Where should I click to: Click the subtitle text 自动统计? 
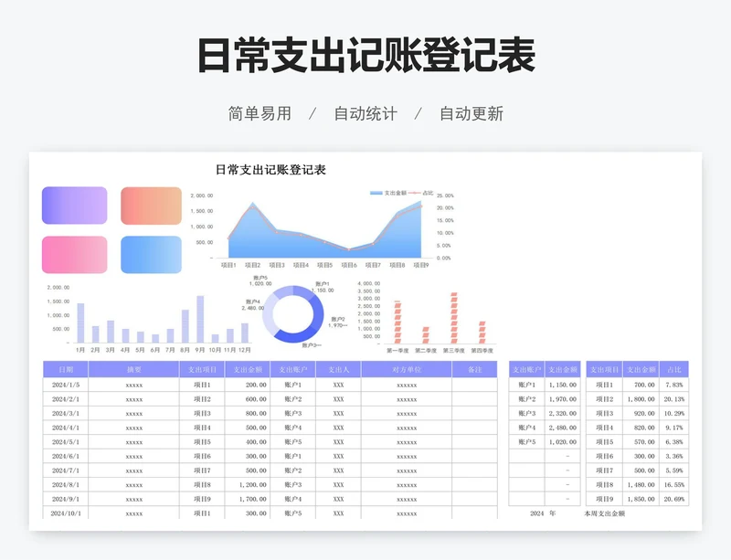365,113
